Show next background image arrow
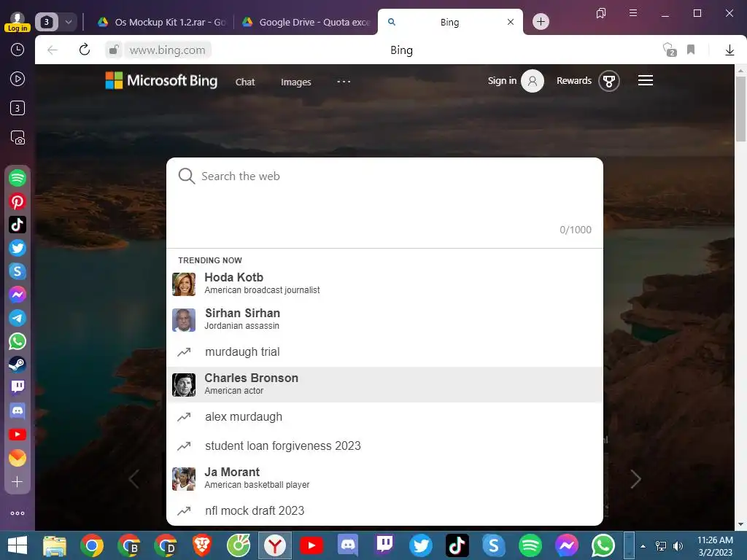This screenshot has height=560, width=747. coord(635,479)
